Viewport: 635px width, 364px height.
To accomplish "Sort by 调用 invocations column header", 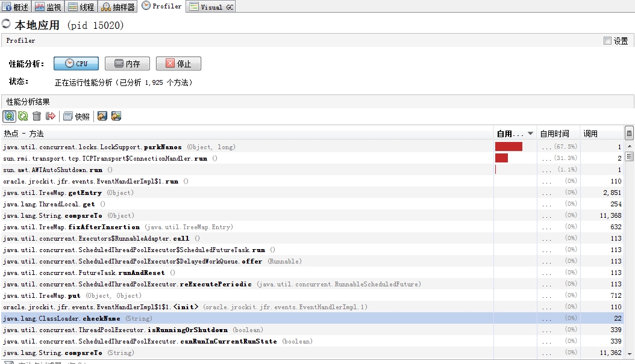I will [602, 134].
